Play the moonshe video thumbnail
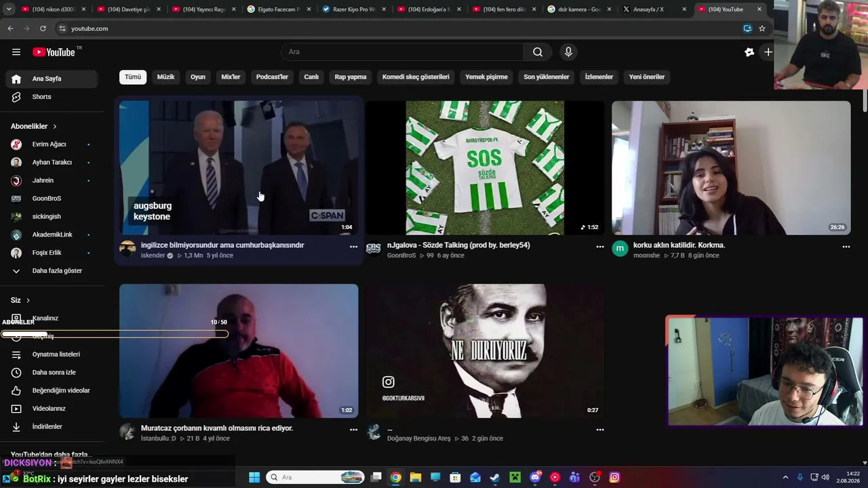 coord(731,168)
